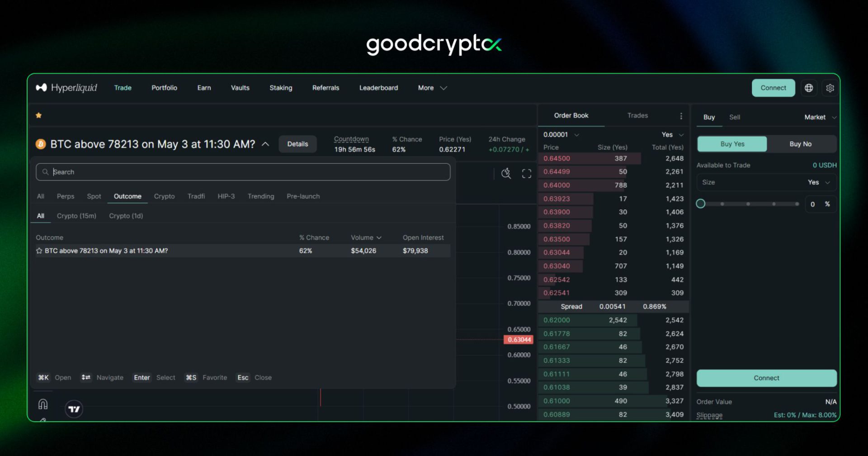Click the Bitcoin coin icon
868x456 pixels.
(41, 144)
